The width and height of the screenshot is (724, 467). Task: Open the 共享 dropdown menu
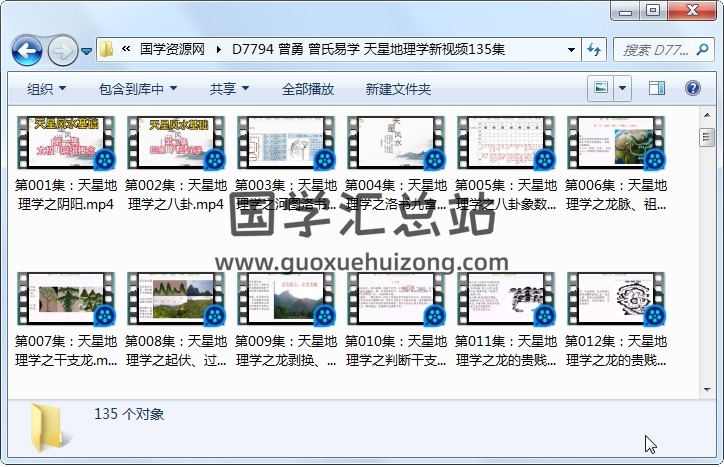coord(229,89)
